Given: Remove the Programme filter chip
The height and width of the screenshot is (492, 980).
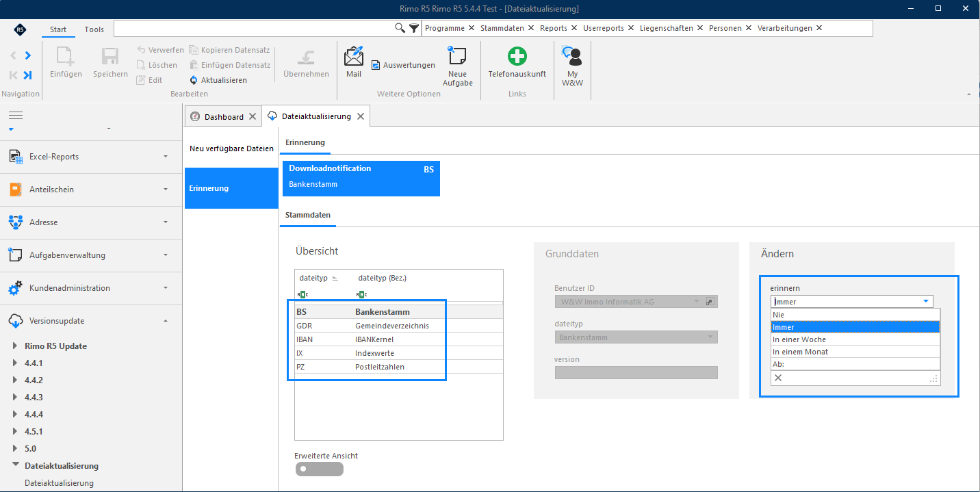Looking at the screenshot, I should pyautogui.click(x=471, y=28).
